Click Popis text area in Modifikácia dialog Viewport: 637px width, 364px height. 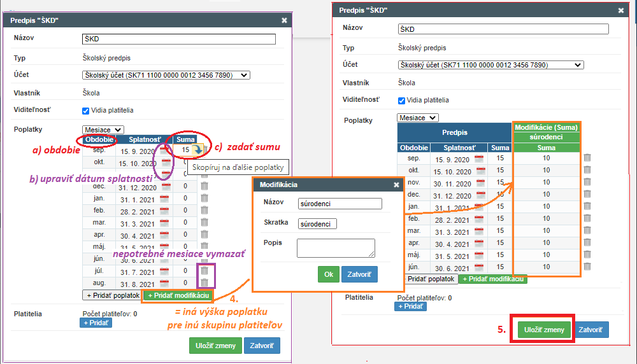click(x=336, y=248)
